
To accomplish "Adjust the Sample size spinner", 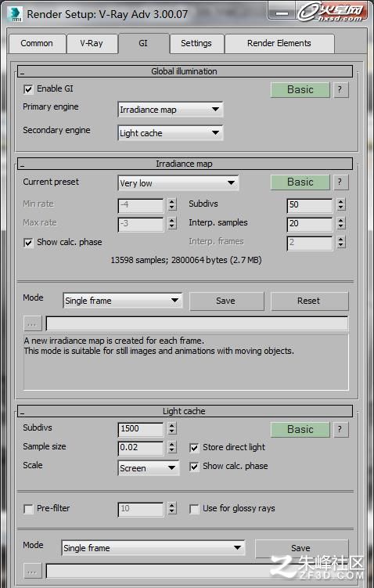I will pos(171,447).
